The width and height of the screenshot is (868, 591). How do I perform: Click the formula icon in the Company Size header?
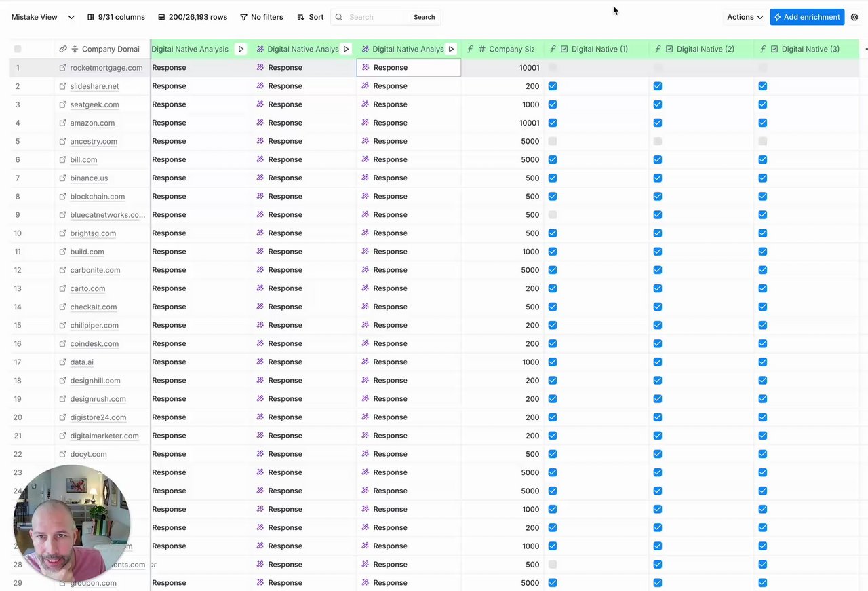point(470,49)
